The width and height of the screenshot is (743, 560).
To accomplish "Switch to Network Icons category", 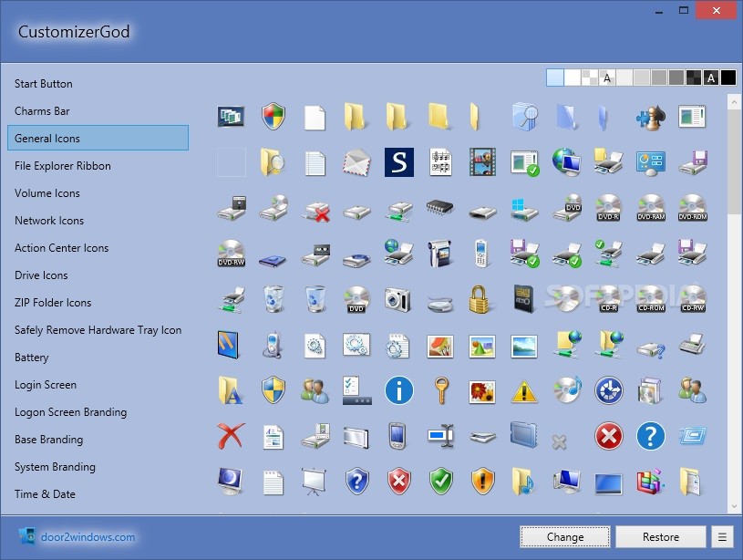I will [x=49, y=220].
